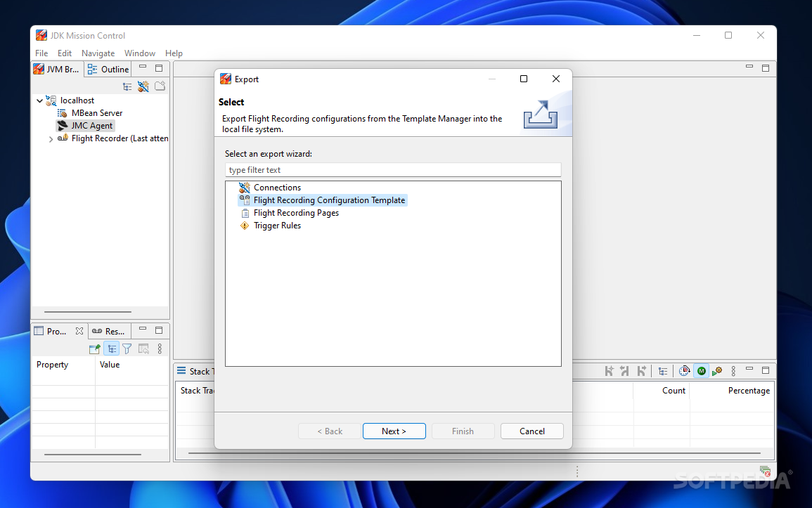Switch to the Results tab
The width and height of the screenshot is (812, 508).
point(109,331)
